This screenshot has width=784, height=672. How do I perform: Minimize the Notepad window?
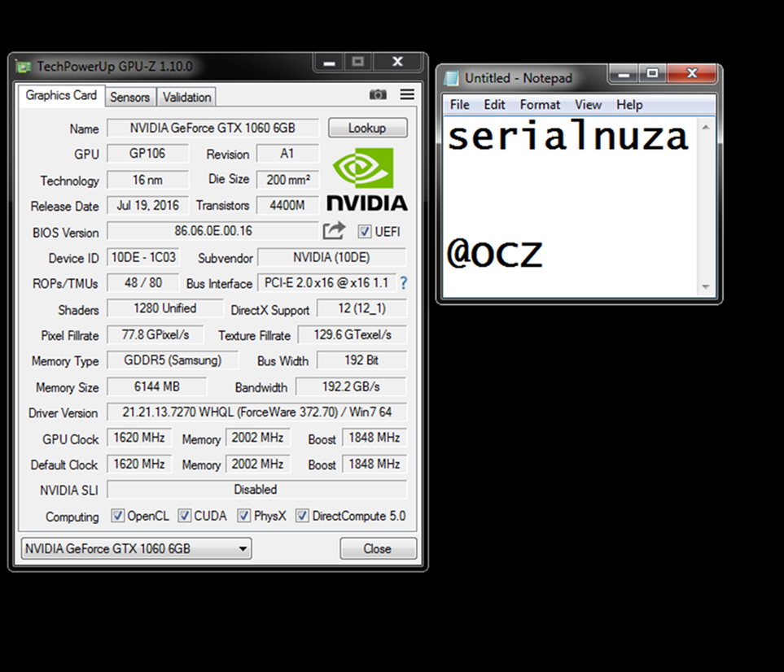pyautogui.click(x=624, y=74)
